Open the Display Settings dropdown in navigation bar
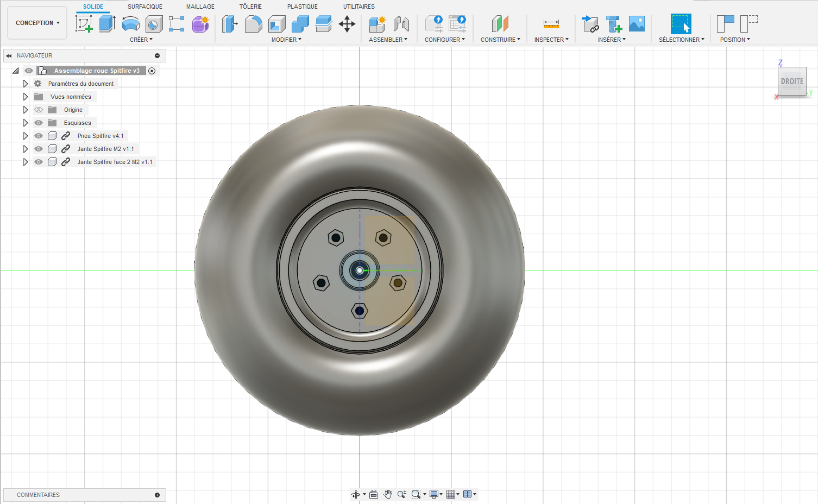 [436, 494]
